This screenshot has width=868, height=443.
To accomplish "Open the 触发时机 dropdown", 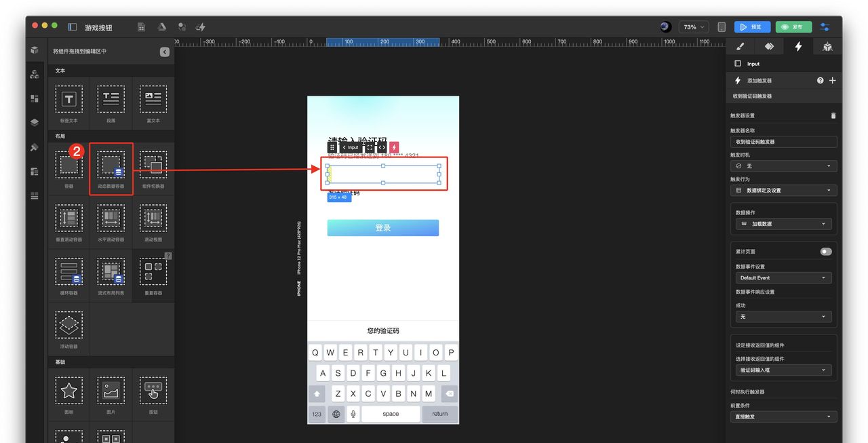I will click(784, 166).
